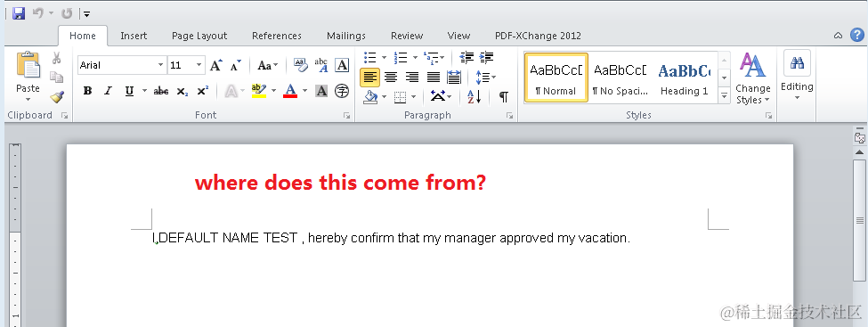The width and height of the screenshot is (868, 327).
Task: Open multilevel list menu
Action: [434, 58]
